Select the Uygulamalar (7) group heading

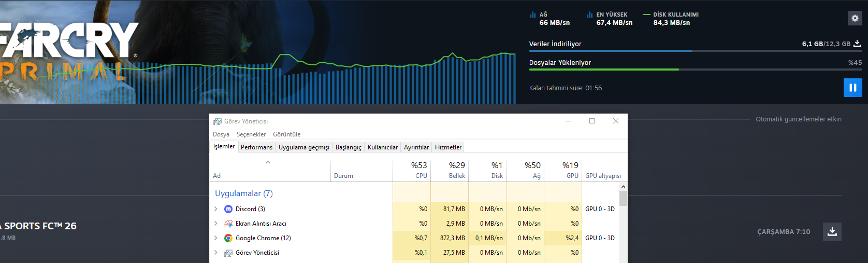pos(243,193)
